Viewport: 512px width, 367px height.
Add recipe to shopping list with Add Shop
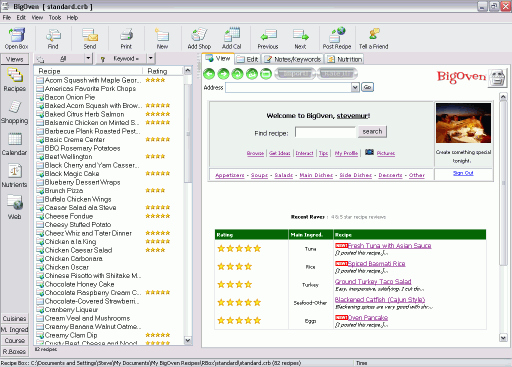pyautogui.click(x=199, y=39)
